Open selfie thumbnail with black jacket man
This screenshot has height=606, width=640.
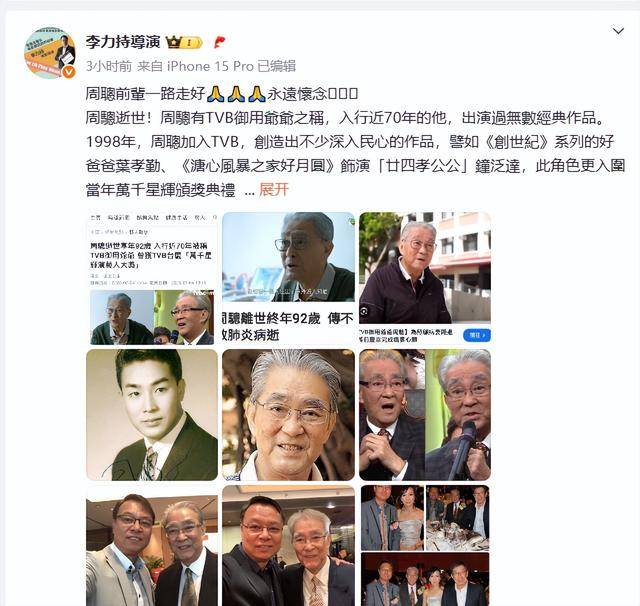click(x=289, y=546)
